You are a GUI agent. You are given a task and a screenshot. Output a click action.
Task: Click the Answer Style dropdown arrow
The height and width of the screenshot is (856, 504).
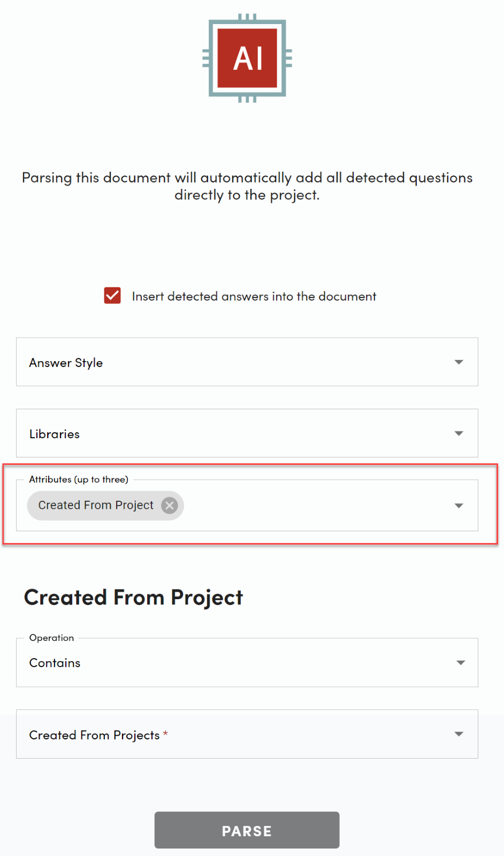(x=459, y=362)
